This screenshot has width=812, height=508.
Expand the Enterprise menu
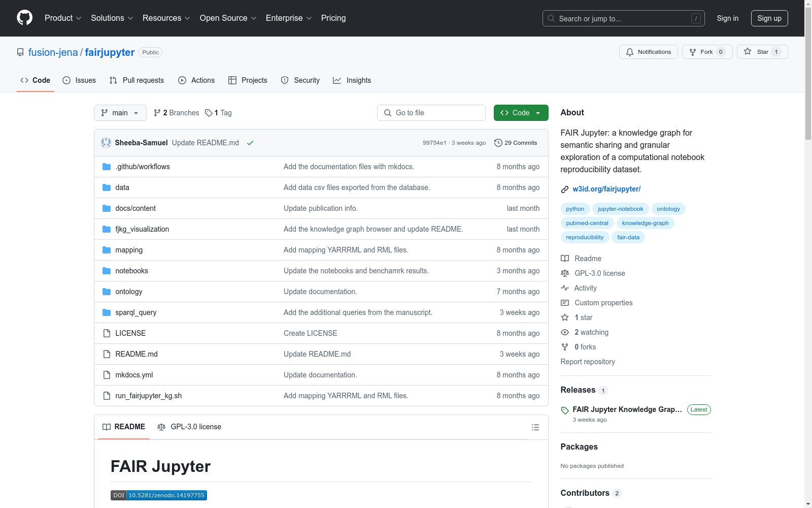pyautogui.click(x=289, y=18)
